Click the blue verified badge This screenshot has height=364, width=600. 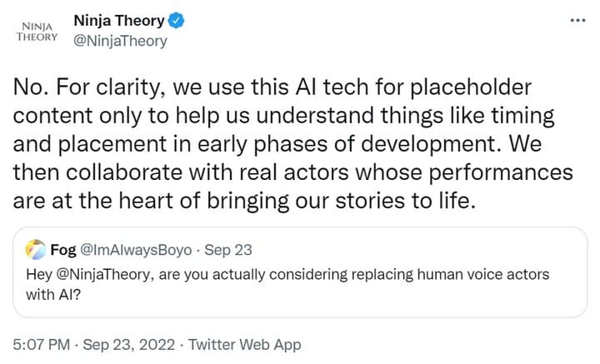tap(177, 21)
